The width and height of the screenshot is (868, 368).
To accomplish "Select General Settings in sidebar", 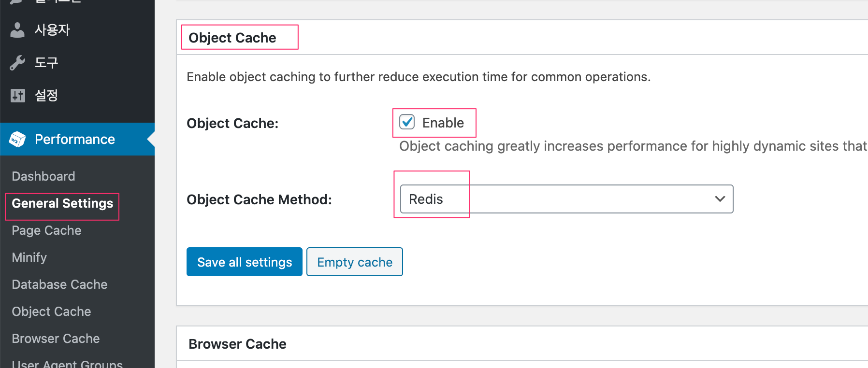I will pos(62,203).
